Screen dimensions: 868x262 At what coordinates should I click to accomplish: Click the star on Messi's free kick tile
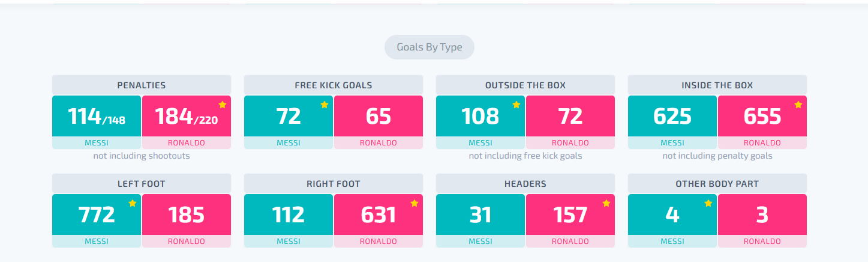[x=325, y=105]
